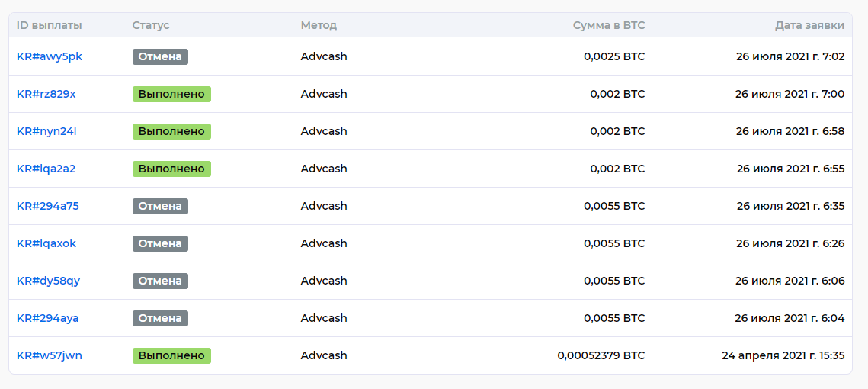The image size is (868, 389).
Task: Click the 'Метод' column header
Action: tap(319, 25)
